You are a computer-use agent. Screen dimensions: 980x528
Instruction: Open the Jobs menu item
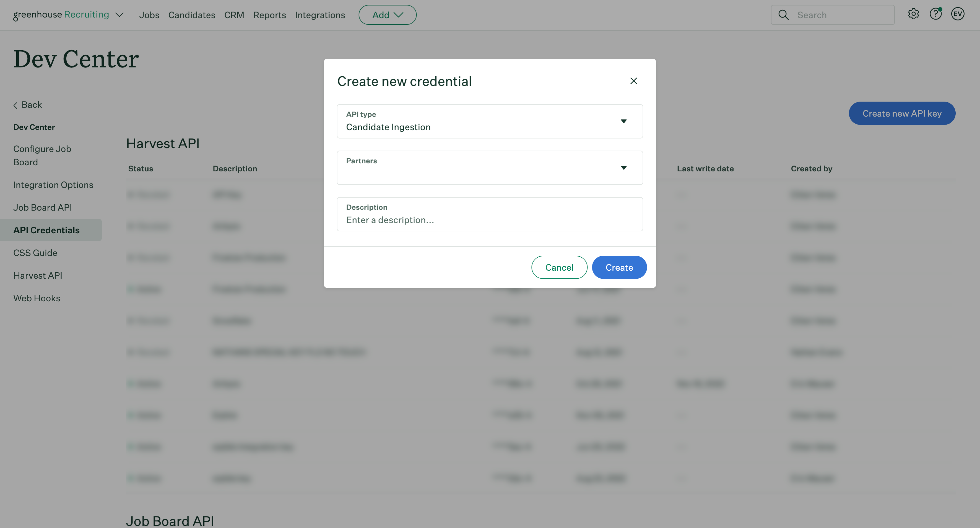click(x=149, y=15)
